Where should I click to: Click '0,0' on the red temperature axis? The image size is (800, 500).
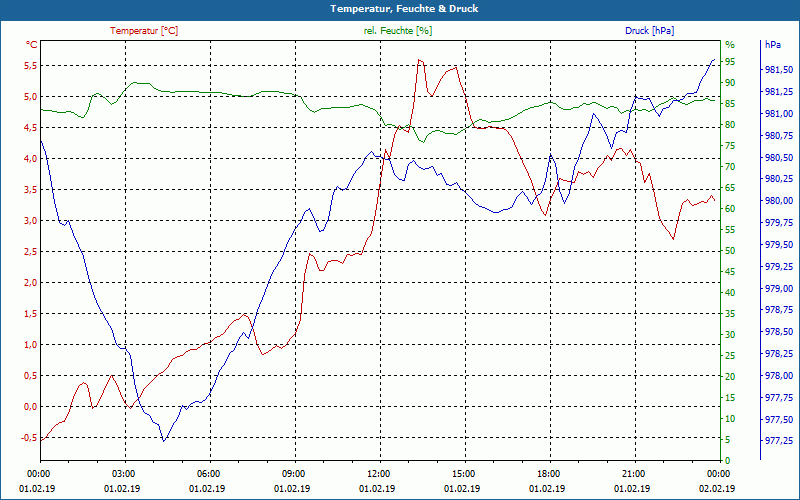30,407
